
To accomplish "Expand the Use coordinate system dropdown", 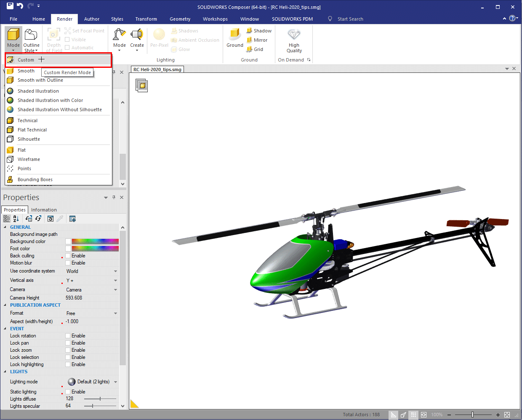I will click(x=115, y=271).
